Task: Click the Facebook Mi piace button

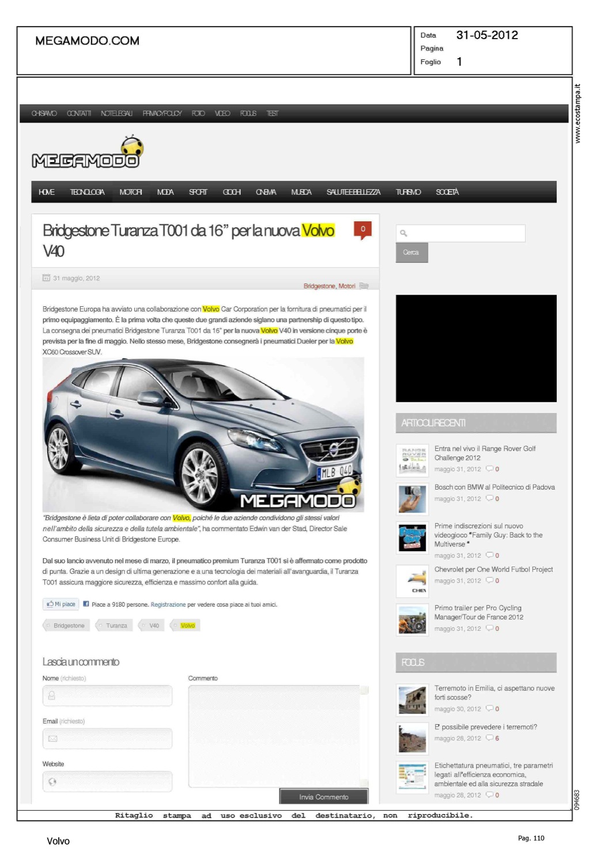Action: coord(61,604)
